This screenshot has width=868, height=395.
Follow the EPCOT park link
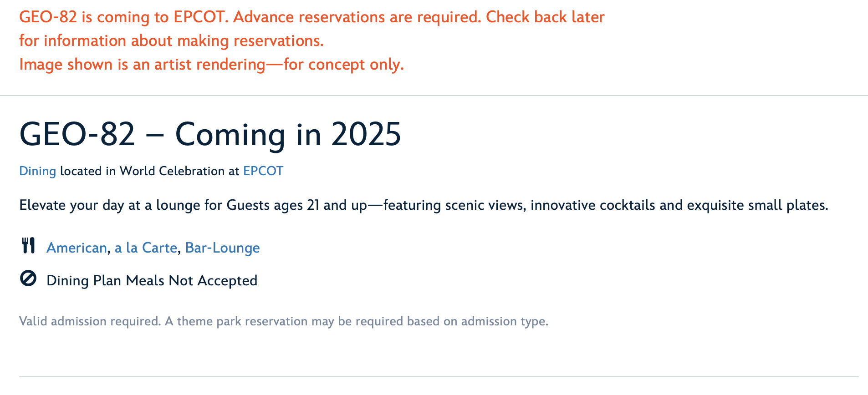click(x=263, y=171)
